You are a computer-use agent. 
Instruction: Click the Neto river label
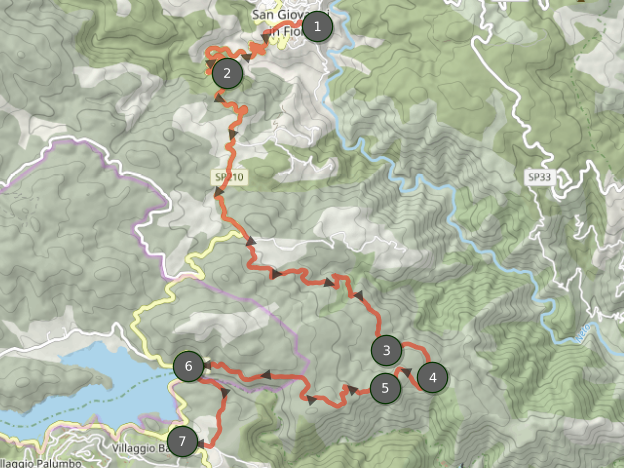click(x=583, y=333)
